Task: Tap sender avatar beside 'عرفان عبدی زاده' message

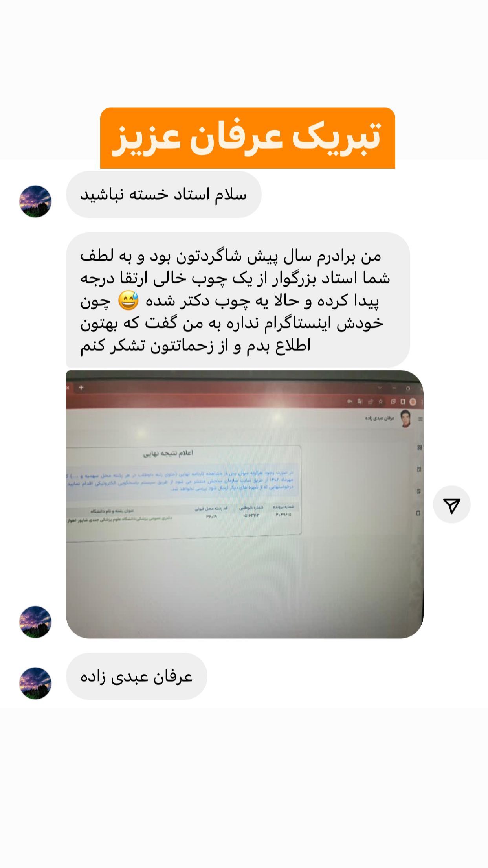Action: click(x=35, y=683)
